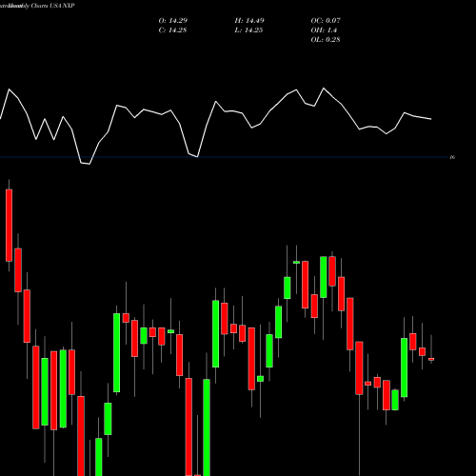Screen dimensions: 476x476
Task: Click the high price value H: 14.49
Action: click(x=249, y=21)
